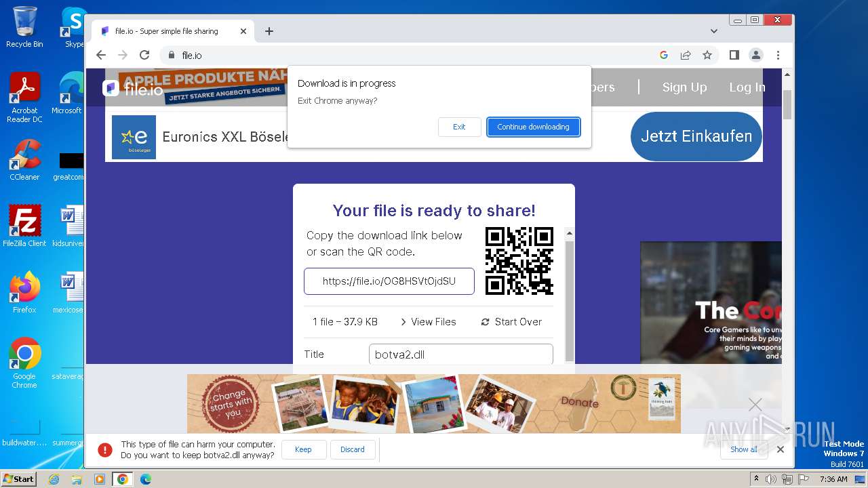Bookmark this tab with the star
The image size is (868, 488).
[707, 55]
